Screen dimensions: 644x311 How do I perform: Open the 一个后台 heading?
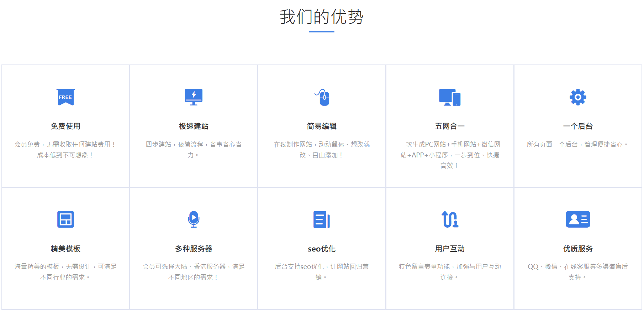pyautogui.click(x=578, y=126)
